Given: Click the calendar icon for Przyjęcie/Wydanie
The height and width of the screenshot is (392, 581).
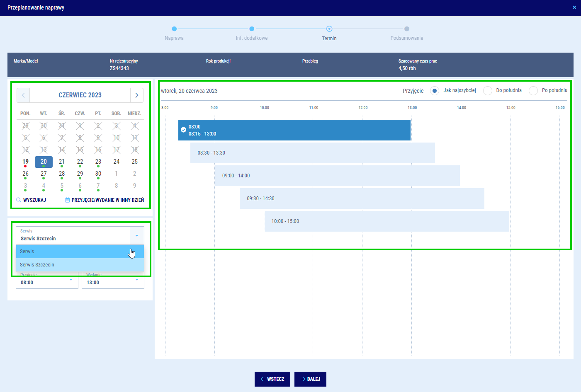Looking at the screenshot, I should coord(68,200).
